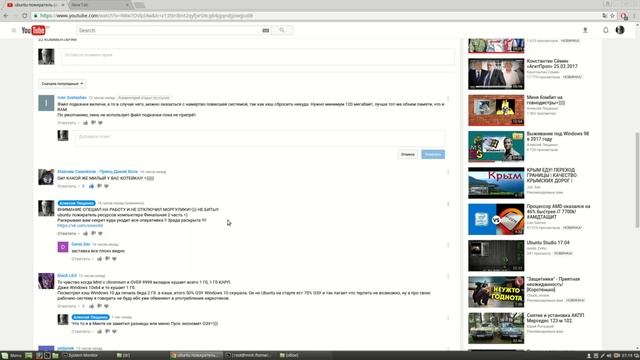Like the channel owner's 'ВНИМАНИЕ' comment
Image resolution: width=640 pixels, height=360 pixels.
coord(86,233)
